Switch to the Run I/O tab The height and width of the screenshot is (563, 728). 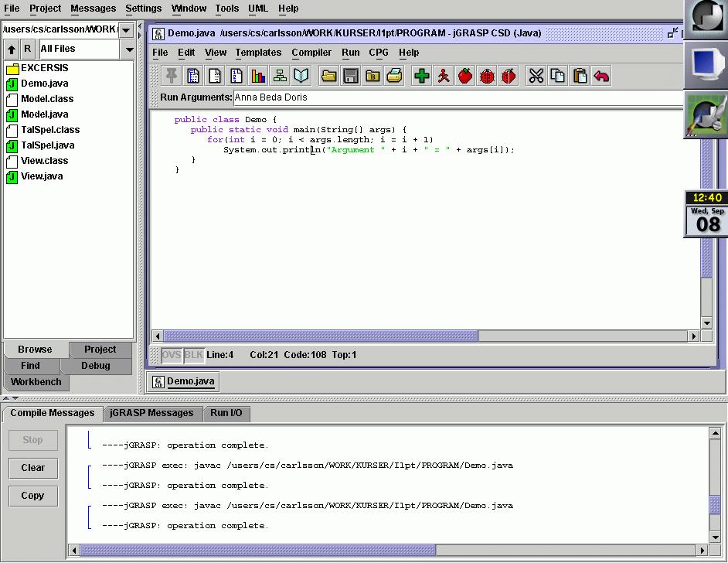click(226, 413)
